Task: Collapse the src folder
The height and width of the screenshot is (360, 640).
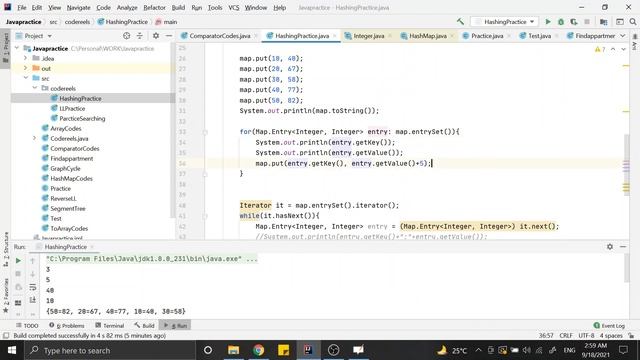Action: [26, 78]
